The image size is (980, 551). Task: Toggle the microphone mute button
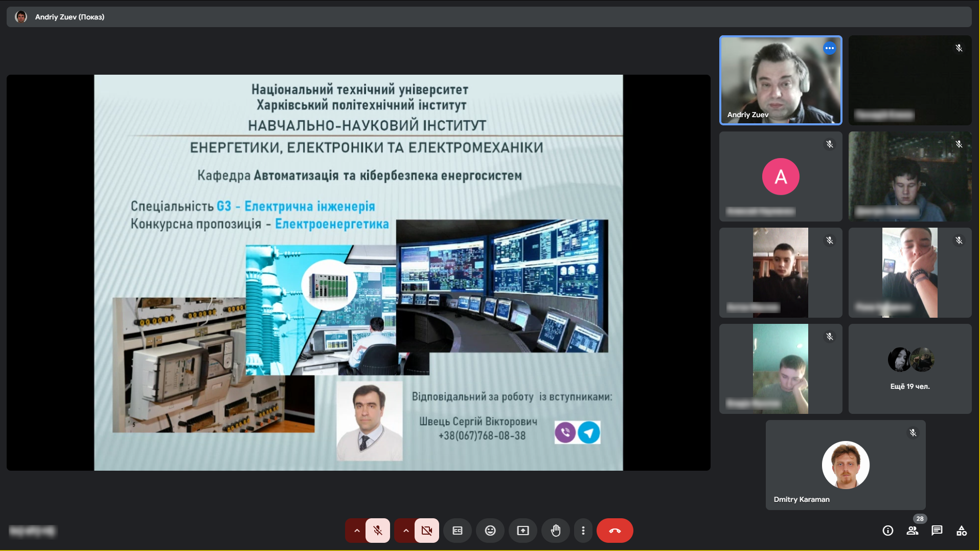click(x=378, y=531)
